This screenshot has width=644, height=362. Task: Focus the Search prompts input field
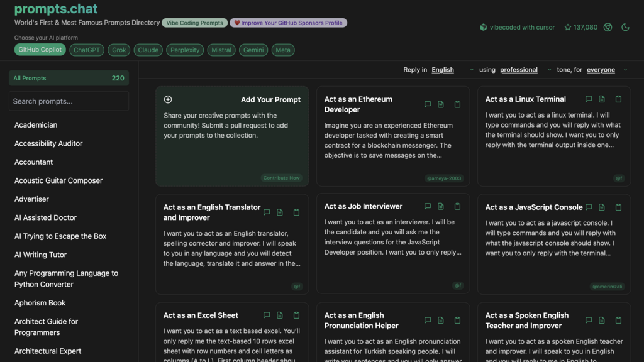(69, 101)
